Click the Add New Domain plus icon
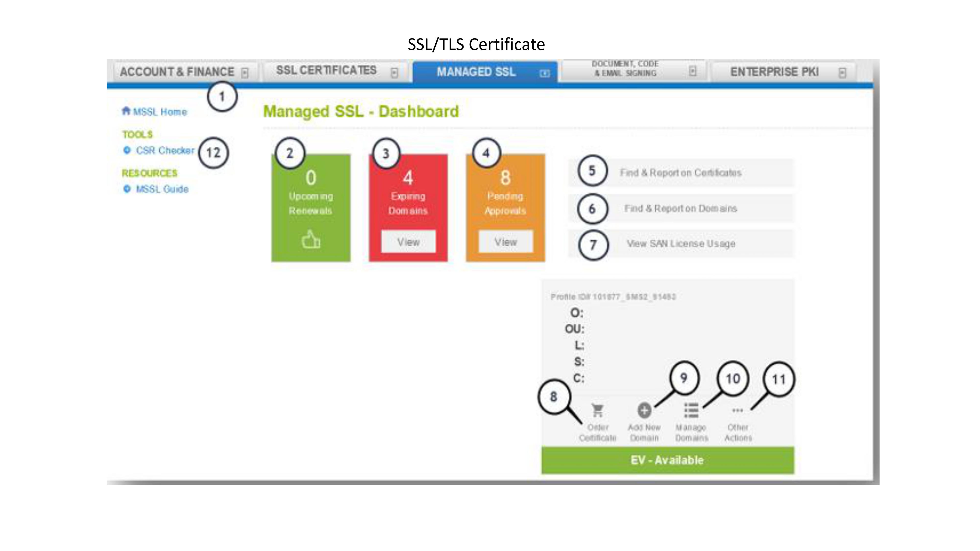The height and width of the screenshot is (551, 980). pos(644,410)
